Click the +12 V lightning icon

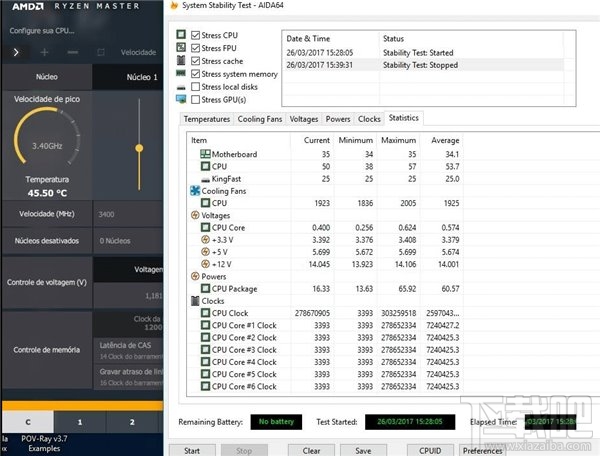click(x=205, y=264)
